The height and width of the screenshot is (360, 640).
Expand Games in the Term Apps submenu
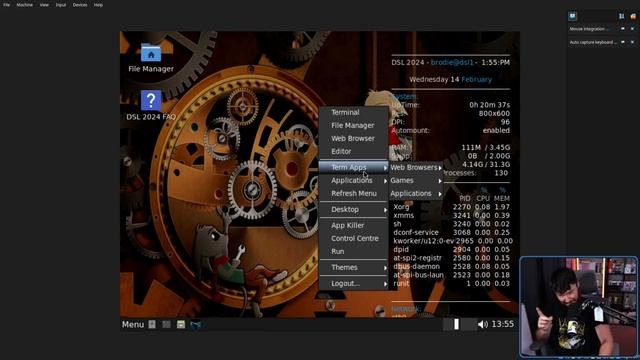[416, 180]
